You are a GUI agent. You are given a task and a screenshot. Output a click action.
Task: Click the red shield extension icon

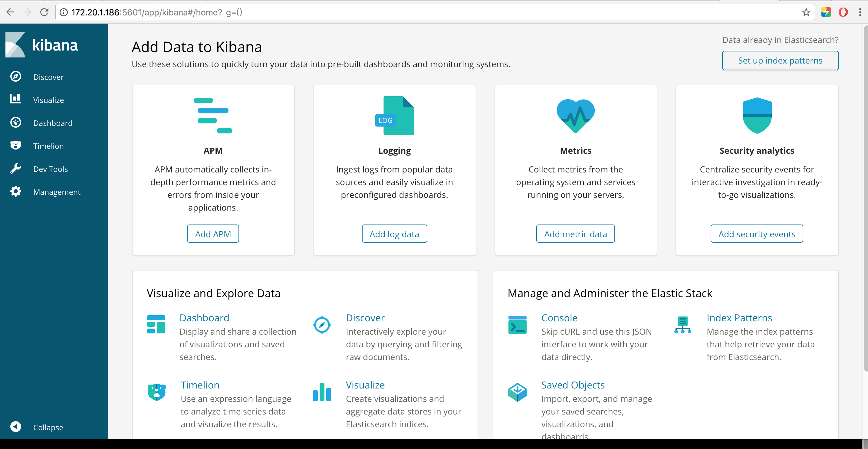pyautogui.click(x=843, y=12)
